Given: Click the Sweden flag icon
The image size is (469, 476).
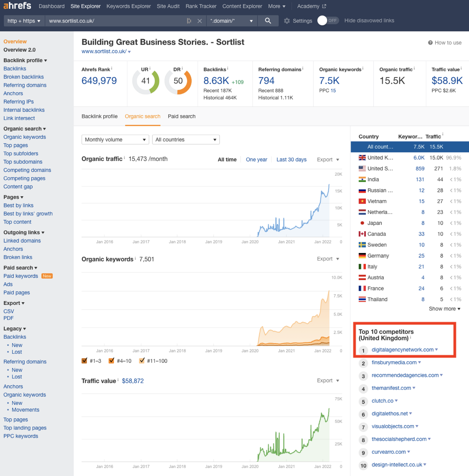Looking at the screenshot, I should click(x=362, y=245).
